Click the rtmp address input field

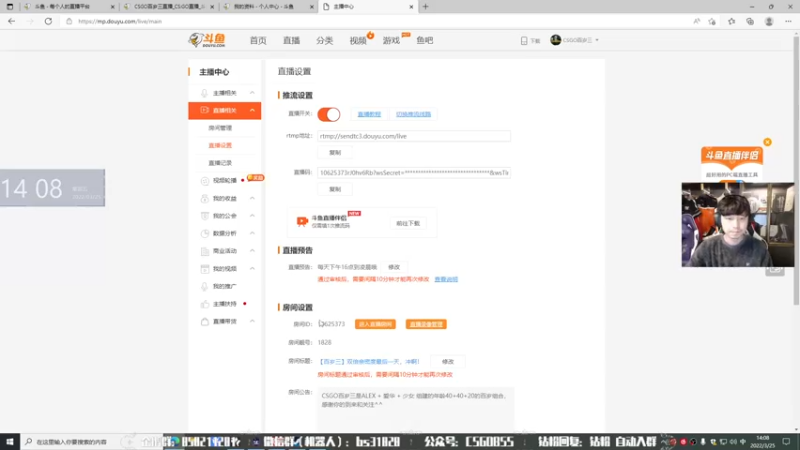414,136
